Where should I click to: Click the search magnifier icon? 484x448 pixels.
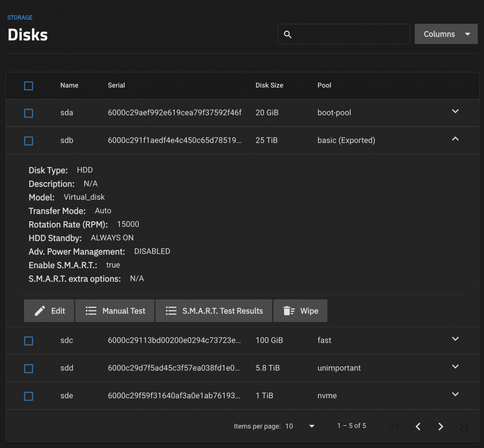coord(288,34)
